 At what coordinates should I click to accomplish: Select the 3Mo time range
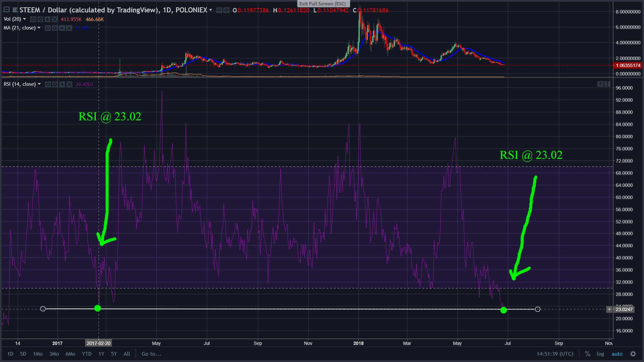pyautogui.click(x=54, y=354)
